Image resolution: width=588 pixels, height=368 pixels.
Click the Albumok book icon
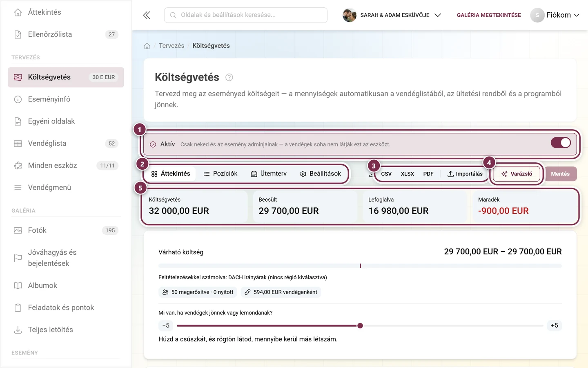coord(18,286)
